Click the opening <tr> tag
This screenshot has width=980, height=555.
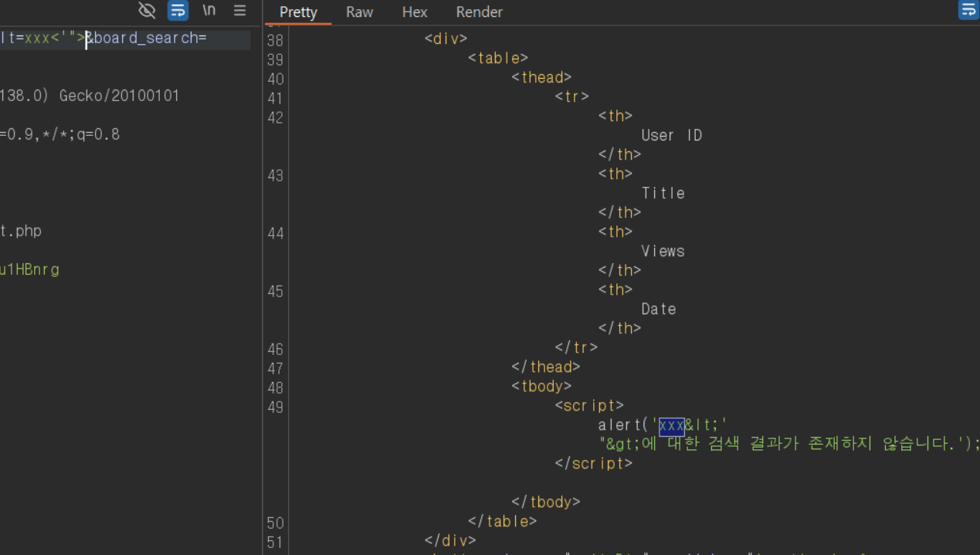tap(571, 96)
